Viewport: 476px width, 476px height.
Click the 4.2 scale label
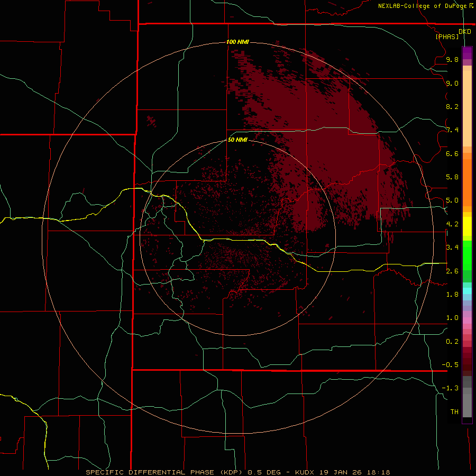tap(452, 224)
